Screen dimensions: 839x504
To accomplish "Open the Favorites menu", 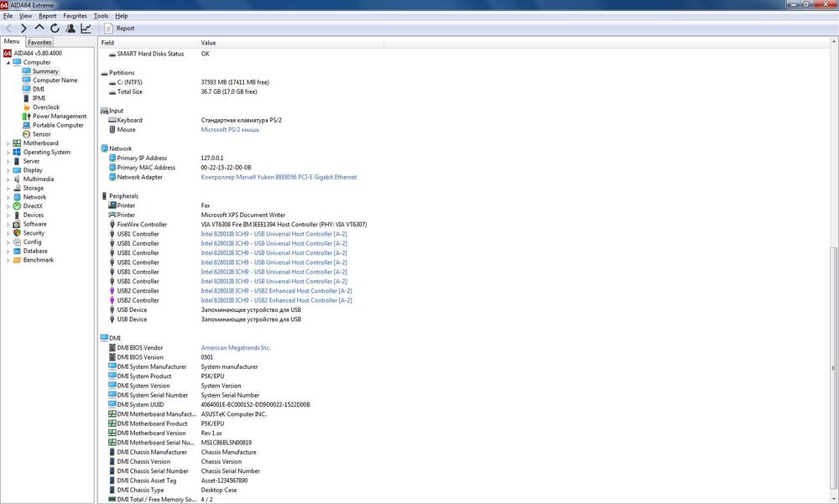I will tap(75, 16).
